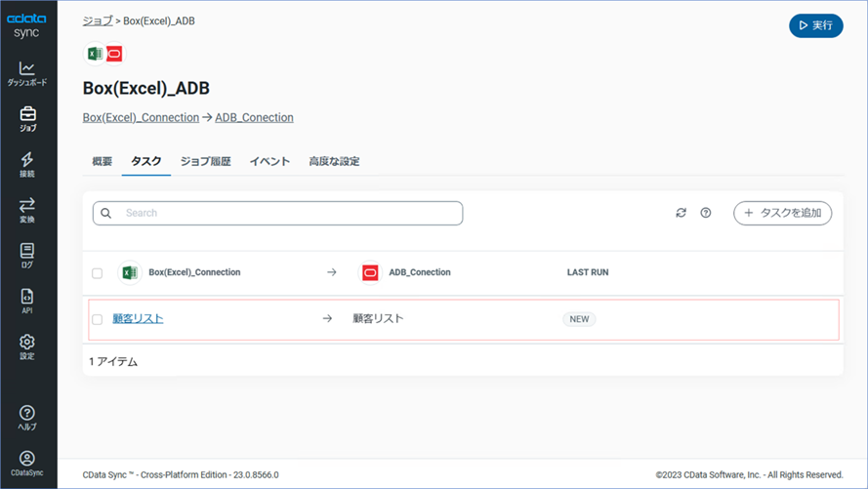868x489 pixels.
Task: Click Oracle icon beside ADB_Conection header
Action: pyautogui.click(x=370, y=272)
